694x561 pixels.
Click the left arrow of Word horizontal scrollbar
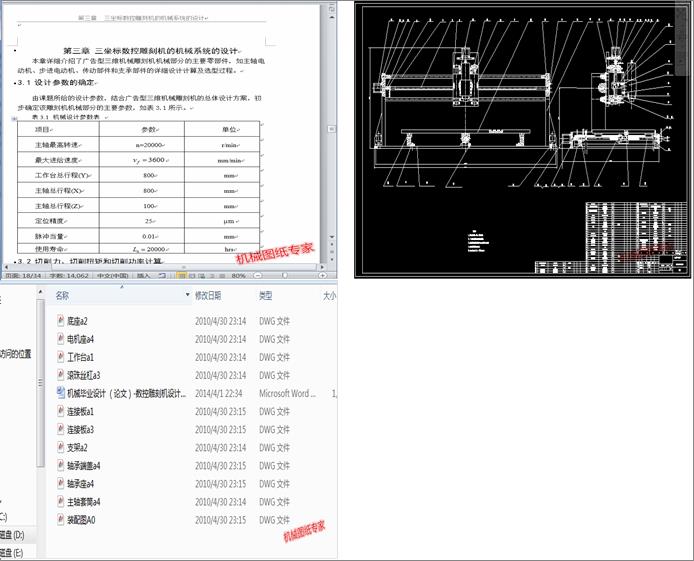6,267
